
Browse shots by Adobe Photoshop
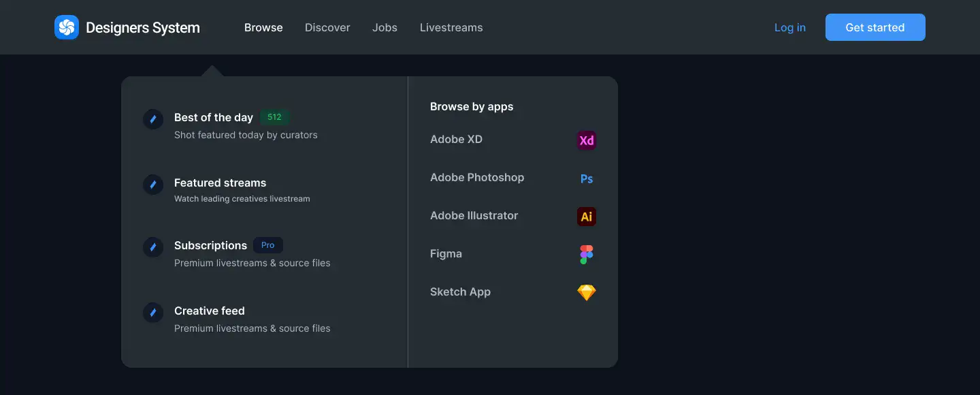coord(477,177)
